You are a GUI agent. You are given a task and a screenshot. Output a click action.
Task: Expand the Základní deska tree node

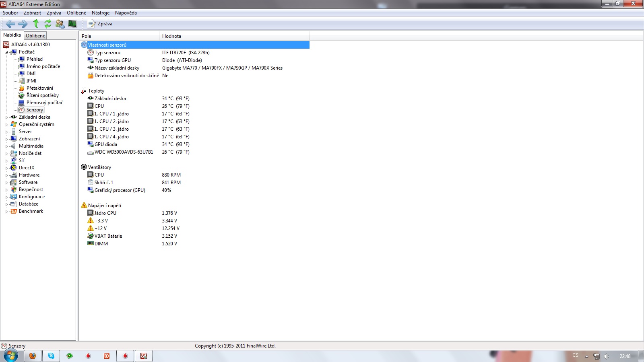click(x=6, y=117)
